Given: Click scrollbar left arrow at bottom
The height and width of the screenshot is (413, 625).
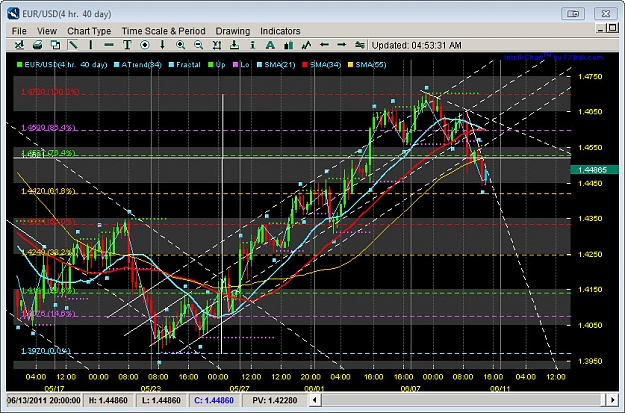Looking at the screenshot, I should tap(315, 399).
